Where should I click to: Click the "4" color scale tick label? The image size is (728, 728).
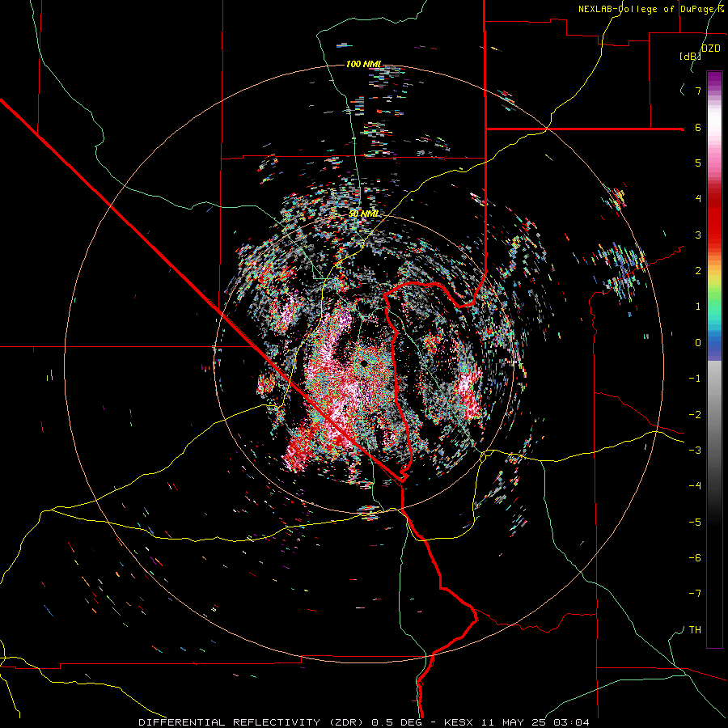[x=697, y=198]
